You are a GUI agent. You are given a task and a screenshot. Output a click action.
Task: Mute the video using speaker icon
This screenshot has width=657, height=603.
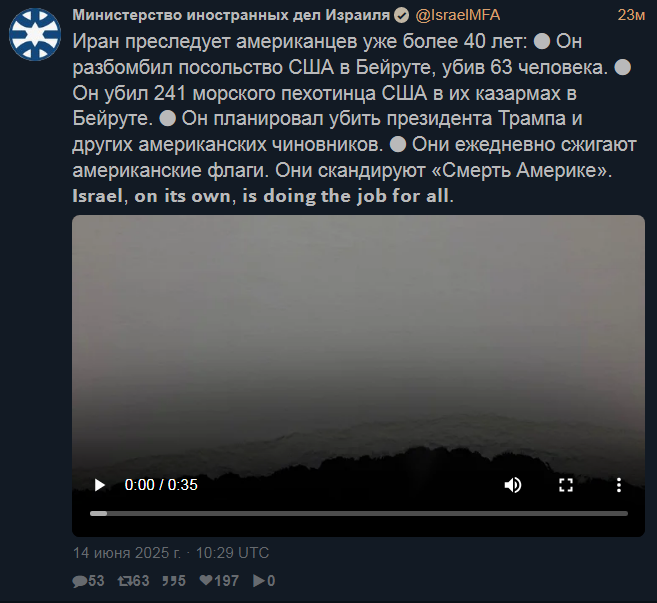tap(513, 485)
